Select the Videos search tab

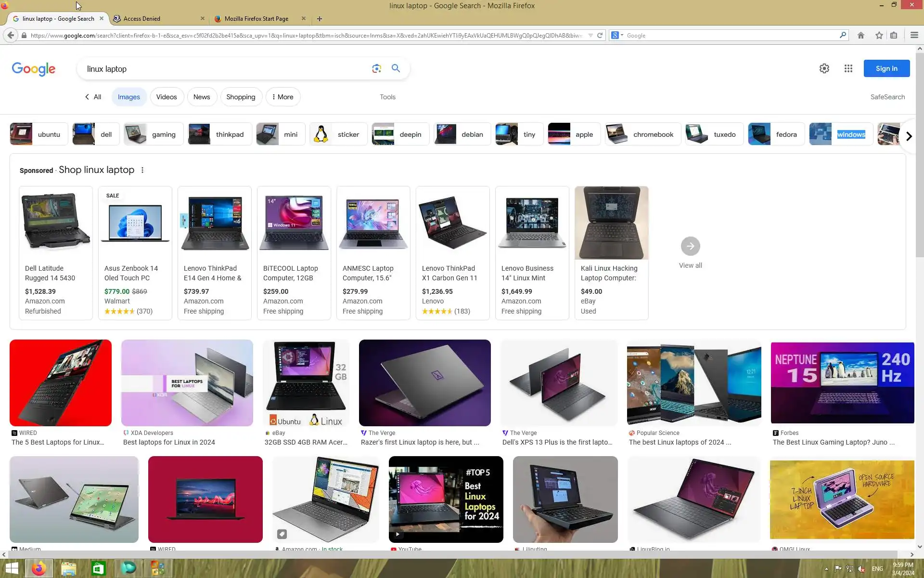166,97
